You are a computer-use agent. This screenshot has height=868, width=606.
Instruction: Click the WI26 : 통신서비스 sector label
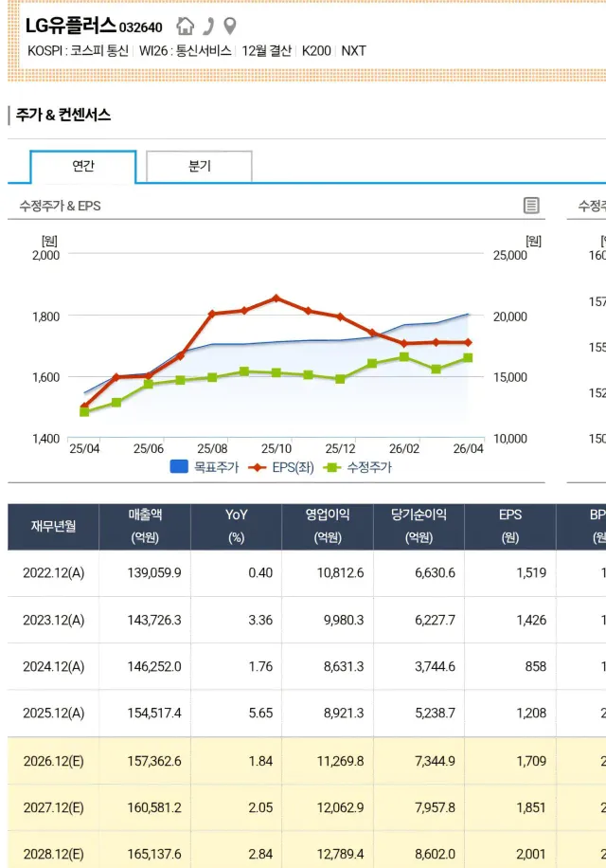pyautogui.click(x=185, y=51)
